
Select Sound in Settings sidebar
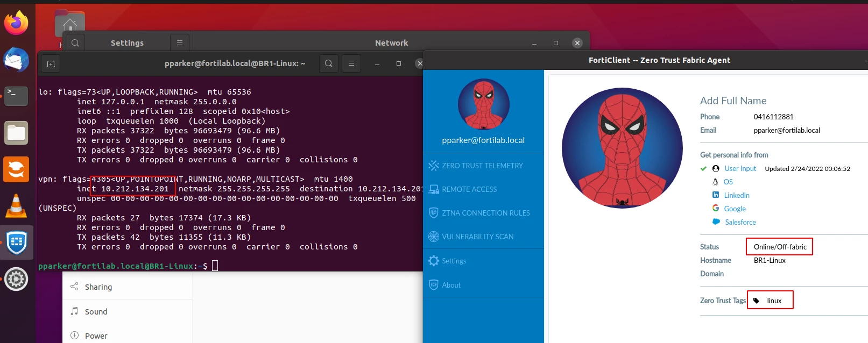click(128, 311)
